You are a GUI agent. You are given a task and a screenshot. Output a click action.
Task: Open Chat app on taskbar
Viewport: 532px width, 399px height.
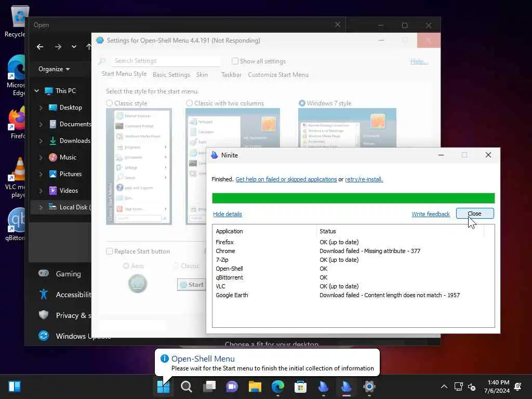tap(232, 387)
